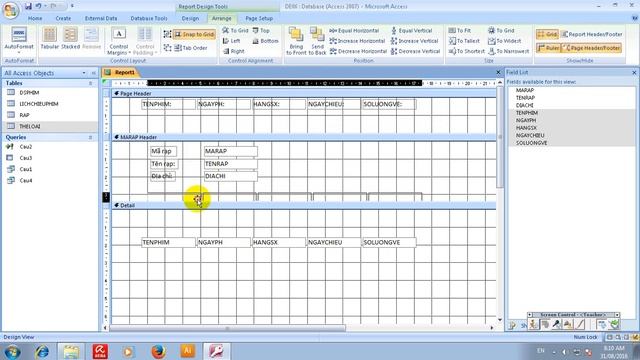Align selected controls Left
Screen dimensions: 640x360
[x=231, y=41]
